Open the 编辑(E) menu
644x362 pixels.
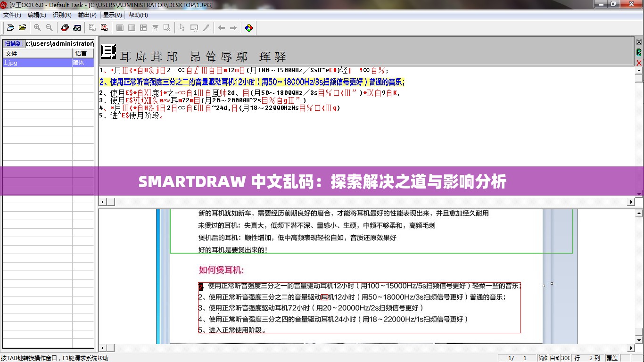click(x=37, y=15)
